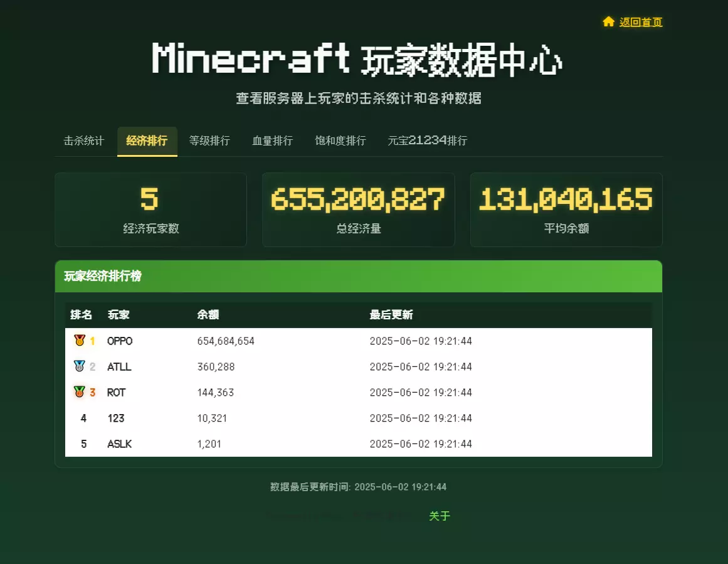Viewport: 728px width, 564px height.
Task: Open the 饱和度排行 tab
Action: (x=340, y=141)
